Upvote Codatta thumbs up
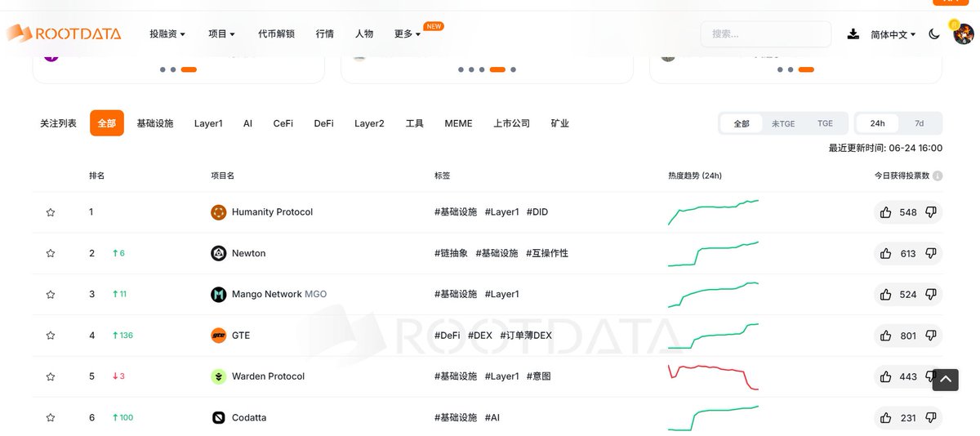This screenshot has height=436, width=980. click(x=886, y=417)
